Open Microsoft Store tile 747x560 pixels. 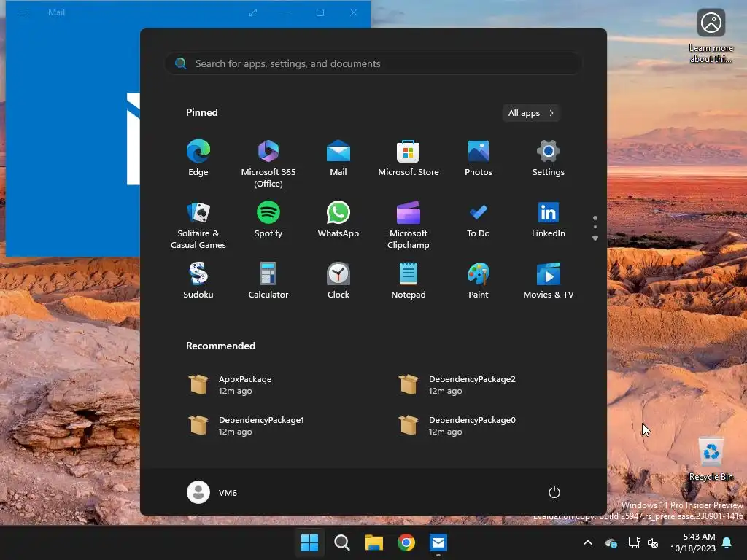[x=409, y=159]
